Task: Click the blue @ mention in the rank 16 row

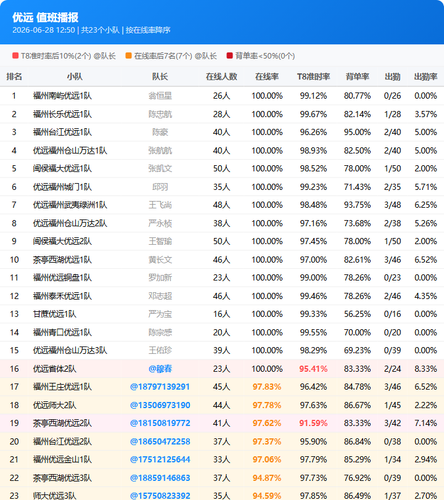Action: pyautogui.click(x=160, y=369)
